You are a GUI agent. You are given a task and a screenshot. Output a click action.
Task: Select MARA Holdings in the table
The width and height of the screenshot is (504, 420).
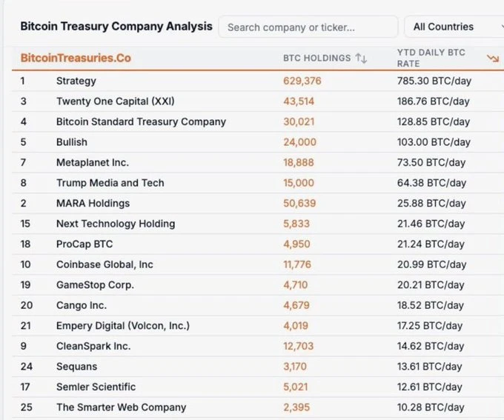coord(93,203)
